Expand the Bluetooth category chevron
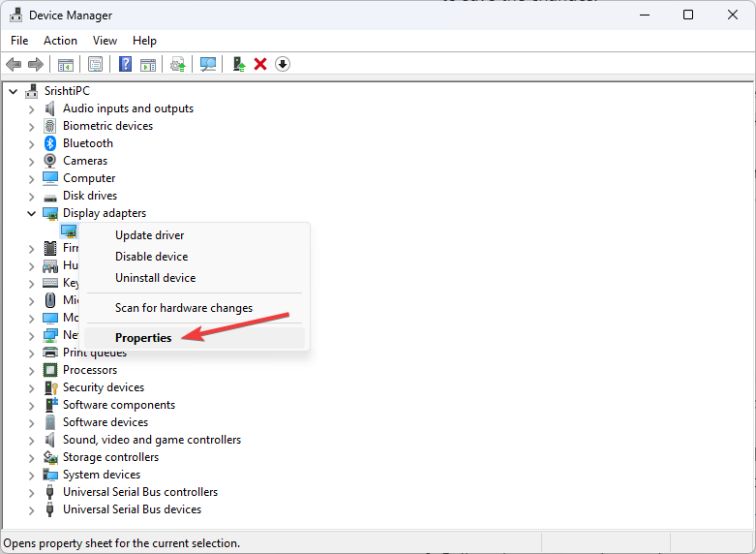The width and height of the screenshot is (756, 554). tap(32, 143)
